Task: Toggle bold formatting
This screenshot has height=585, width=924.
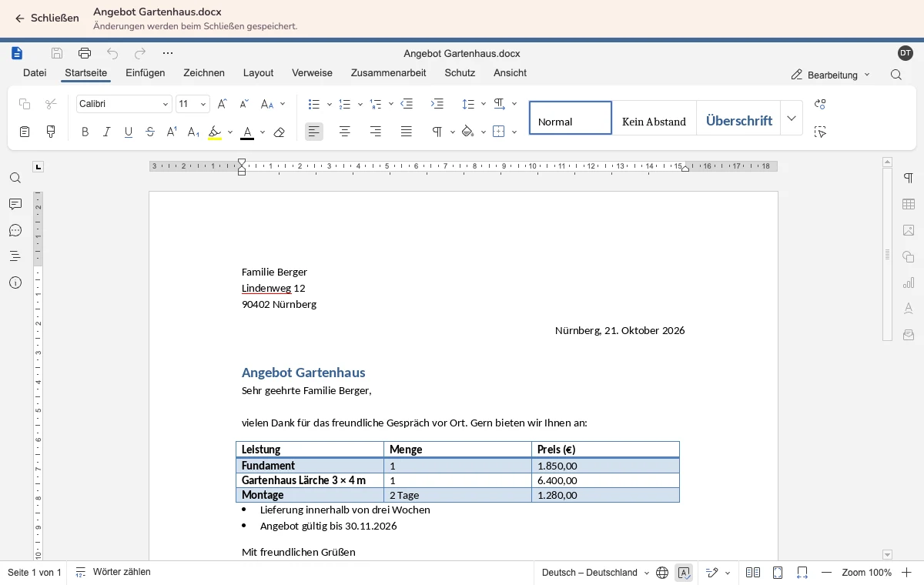Action: point(85,132)
